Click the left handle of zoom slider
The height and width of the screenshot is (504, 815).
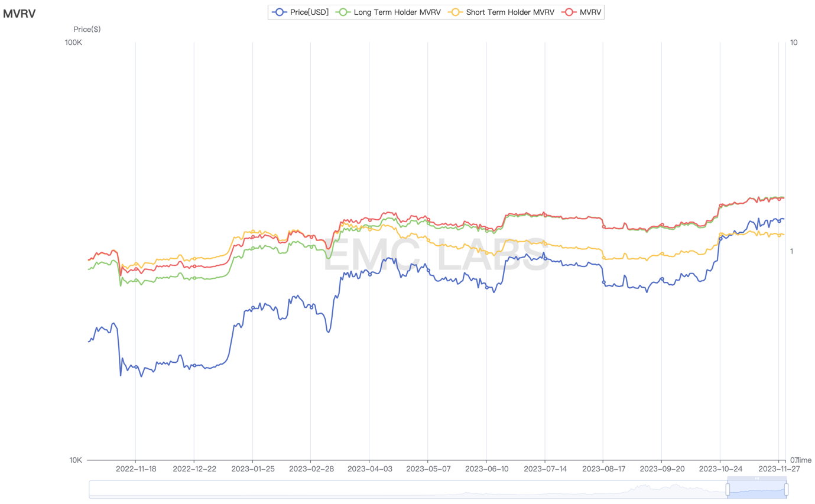point(728,489)
